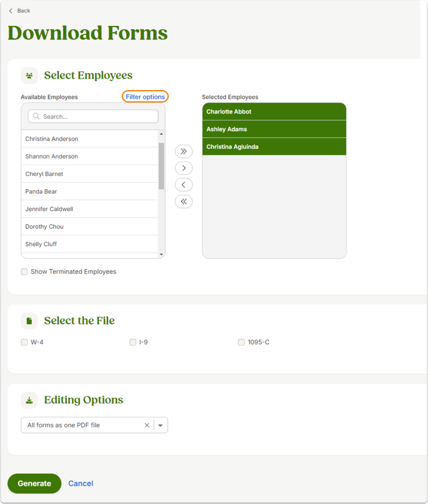This screenshot has height=504, width=428.
Task: Click the available employees scrollbar thumb
Action: (161, 166)
